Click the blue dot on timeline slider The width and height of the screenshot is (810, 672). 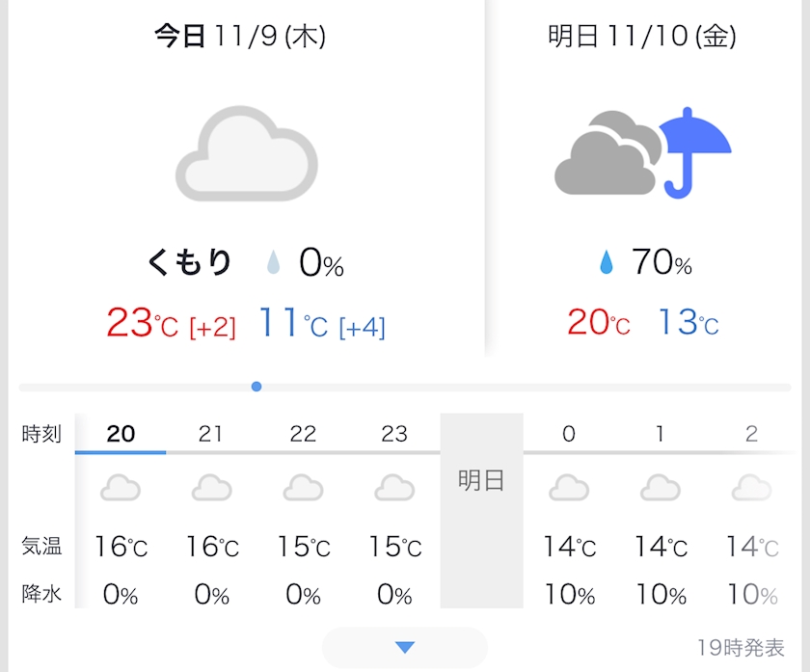click(256, 387)
